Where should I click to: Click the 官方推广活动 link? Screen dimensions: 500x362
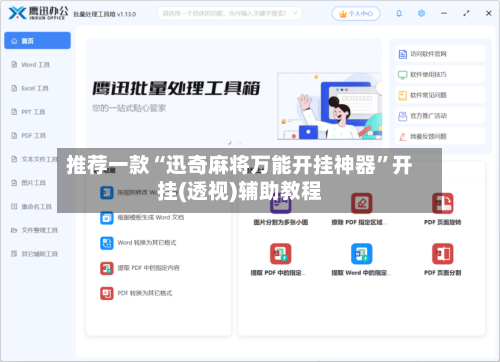click(440, 116)
